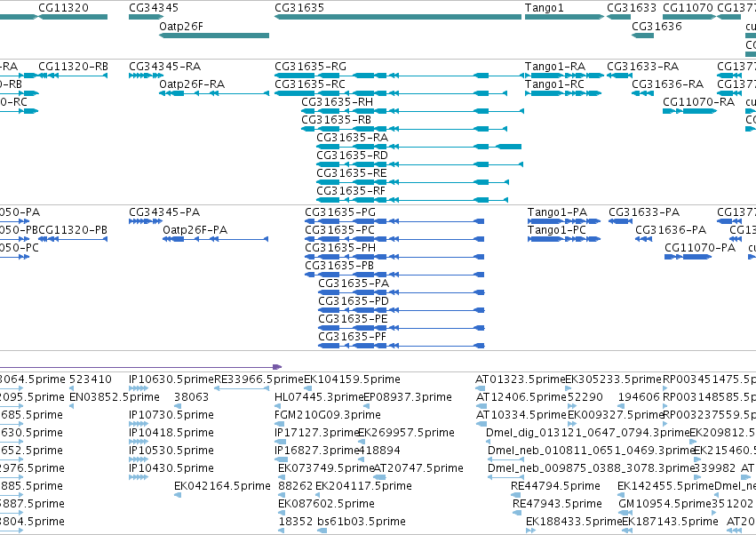
Task: Click protein Oatp26F-PA
Action: [x=216, y=239]
